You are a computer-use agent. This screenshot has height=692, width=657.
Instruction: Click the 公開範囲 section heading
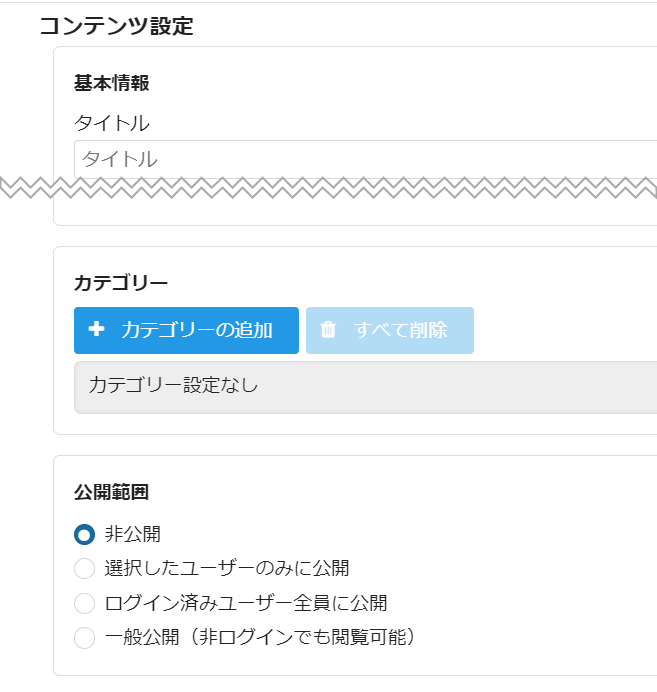pyautogui.click(x=112, y=492)
